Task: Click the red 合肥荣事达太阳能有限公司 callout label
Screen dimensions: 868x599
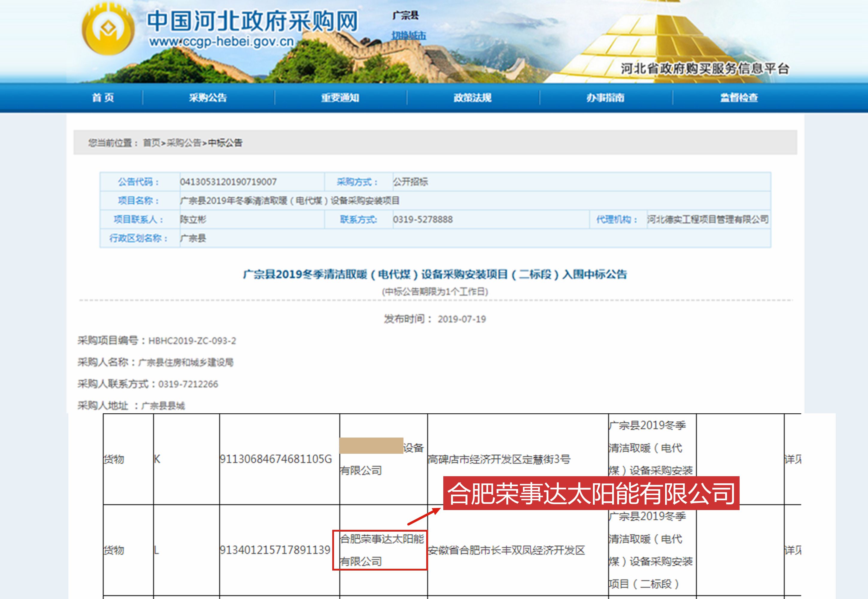Action: tap(591, 493)
